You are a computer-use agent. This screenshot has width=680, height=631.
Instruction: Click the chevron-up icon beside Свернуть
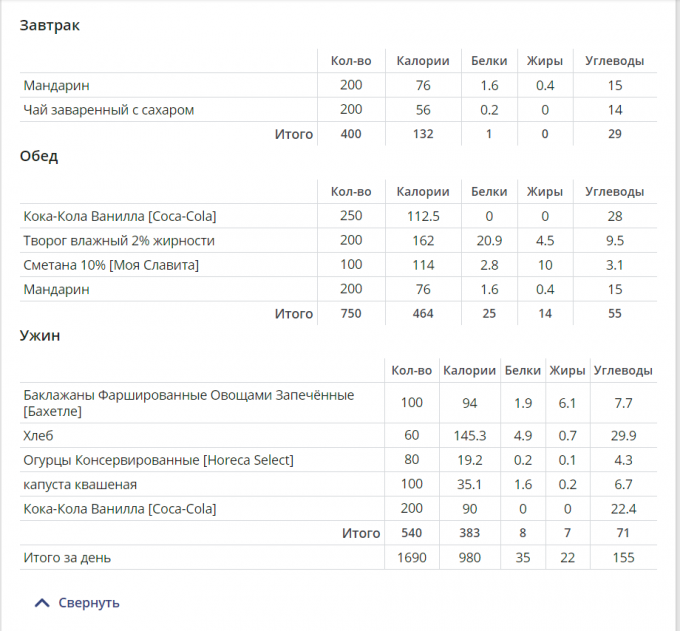(41, 603)
